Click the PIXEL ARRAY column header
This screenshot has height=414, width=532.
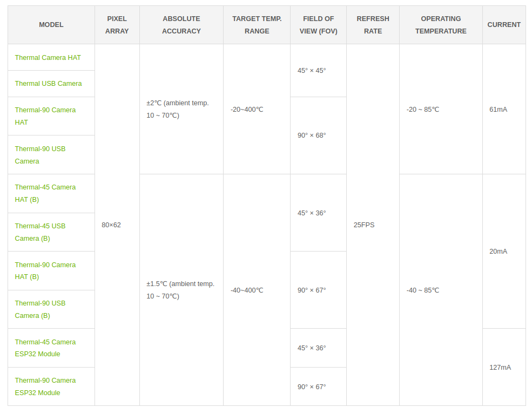[117, 25]
